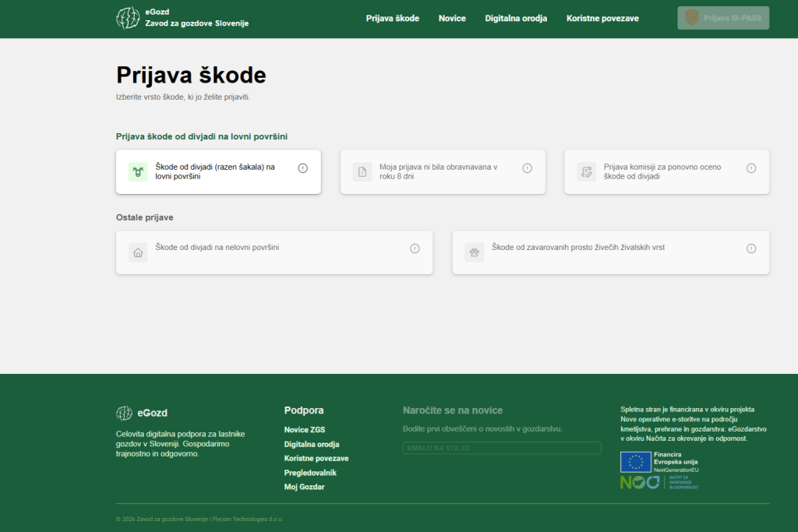Open the Pregledovalnik footer link
This screenshot has width=798, height=532.
(x=310, y=473)
